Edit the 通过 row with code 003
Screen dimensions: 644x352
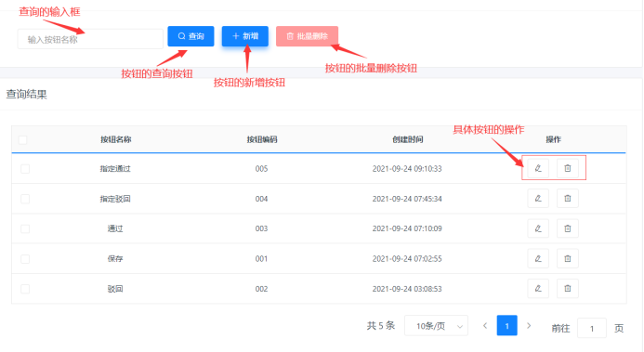coord(538,228)
